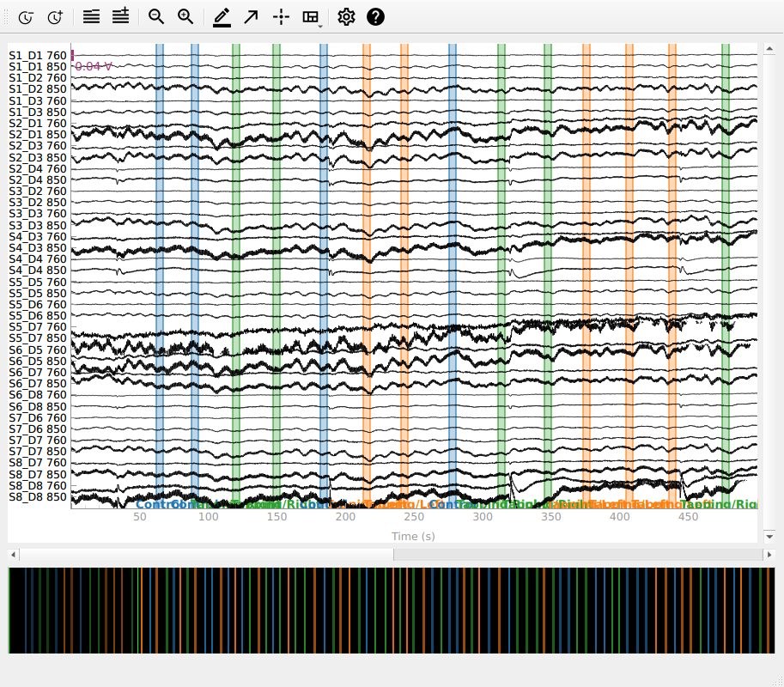Click the diagonal arrow toolbar icon

[251, 16]
